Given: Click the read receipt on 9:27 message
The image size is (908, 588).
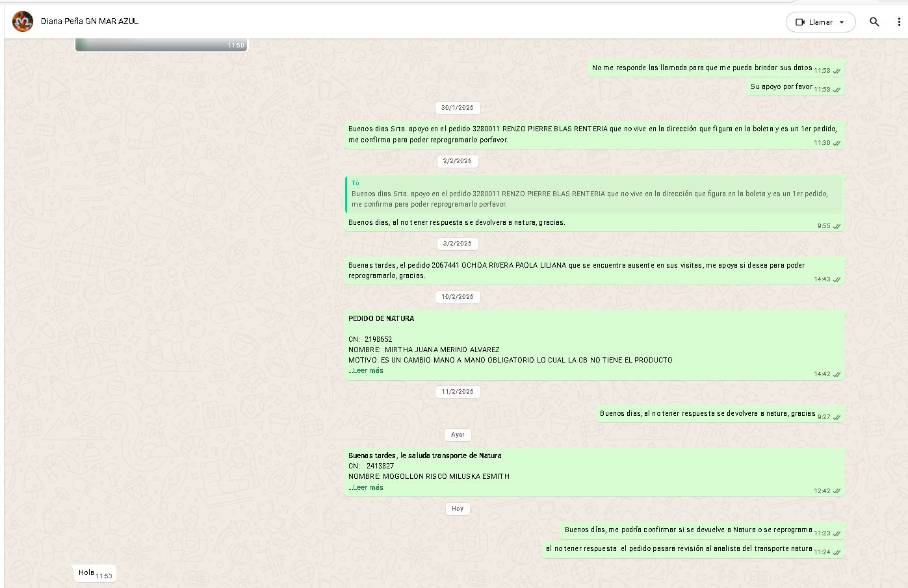Looking at the screenshot, I should pos(837,417).
